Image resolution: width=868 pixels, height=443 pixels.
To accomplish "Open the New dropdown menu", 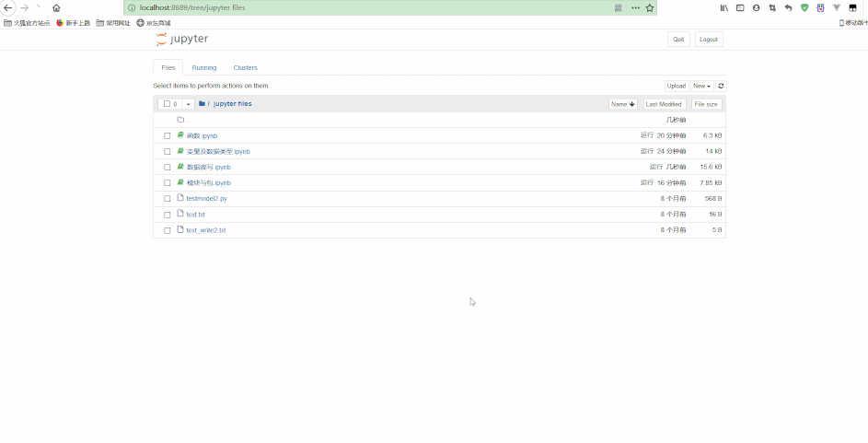I will (701, 86).
